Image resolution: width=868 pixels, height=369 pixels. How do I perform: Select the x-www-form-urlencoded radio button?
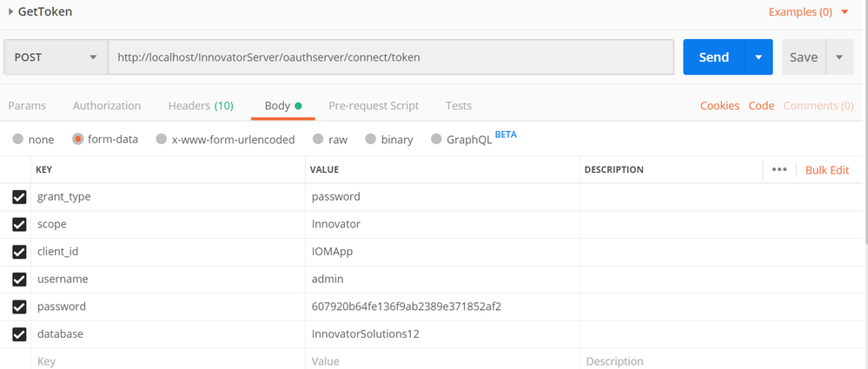(161, 139)
